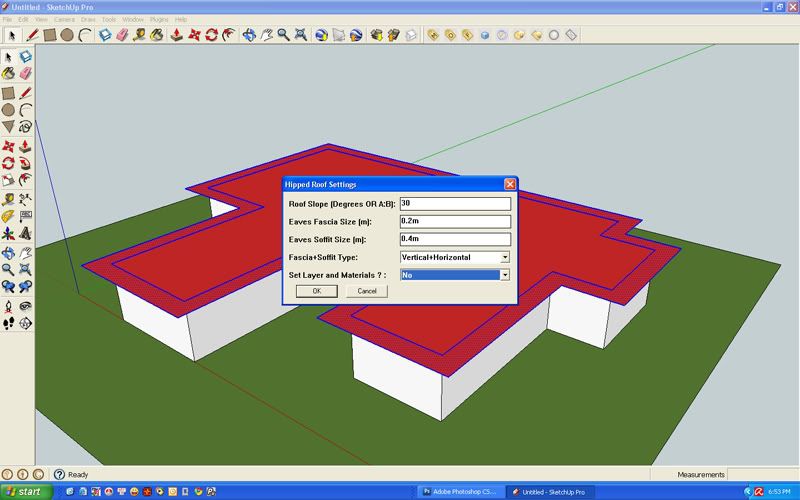The image size is (800, 500).
Task: Select Orbit in the vertical tool palette
Action: click(x=8, y=253)
